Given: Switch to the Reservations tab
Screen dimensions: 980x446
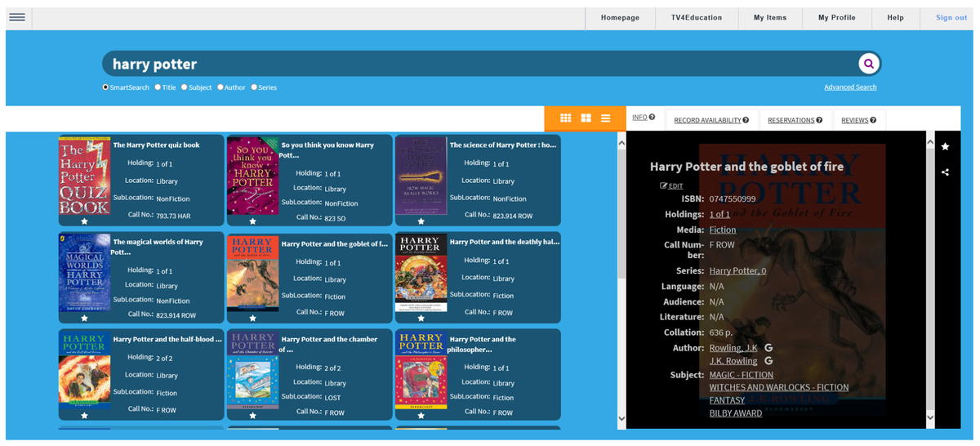Looking at the screenshot, I should point(795,120).
